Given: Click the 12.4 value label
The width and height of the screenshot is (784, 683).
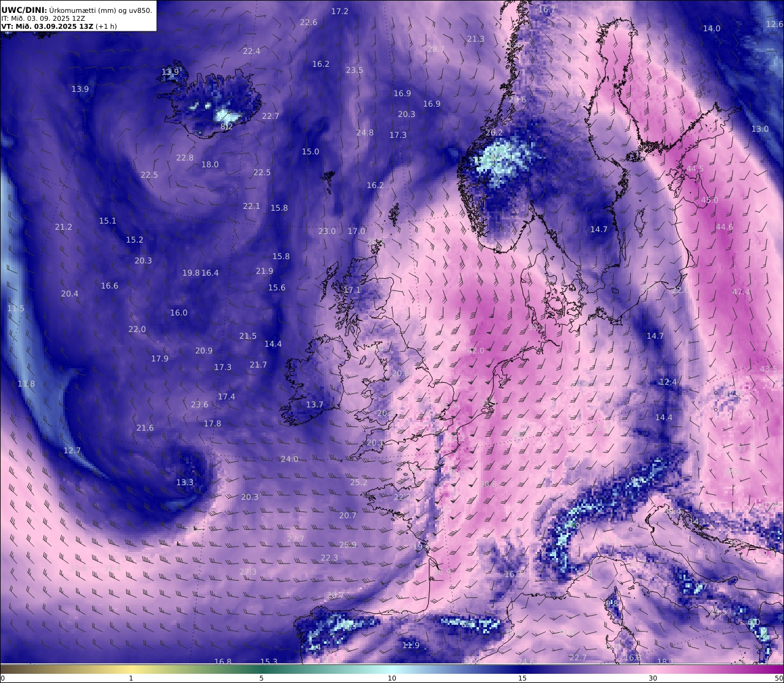Looking at the screenshot, I should coord(668,382).
